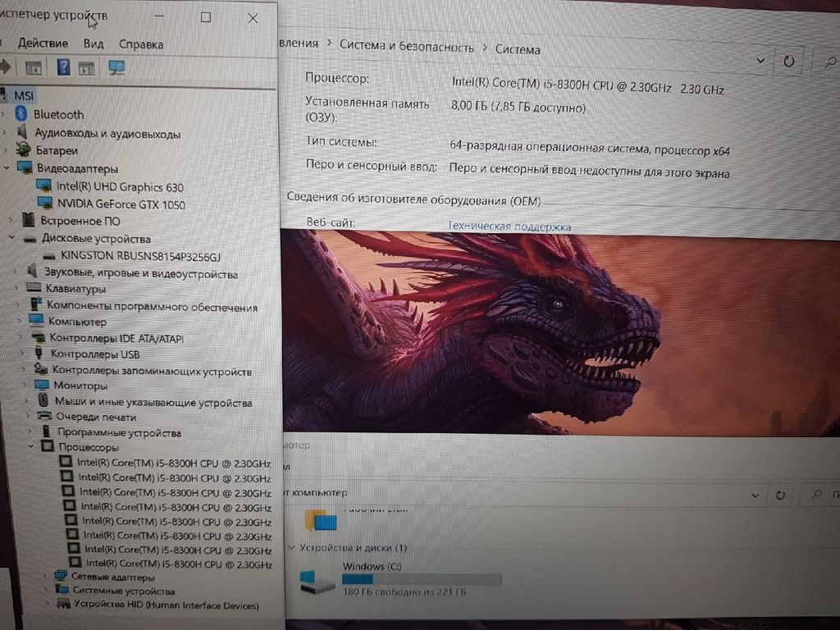Select the KINGSTON RBUSNS8154P3256GJ disk drive
The image size is (840, 630).
coord(140,256)
